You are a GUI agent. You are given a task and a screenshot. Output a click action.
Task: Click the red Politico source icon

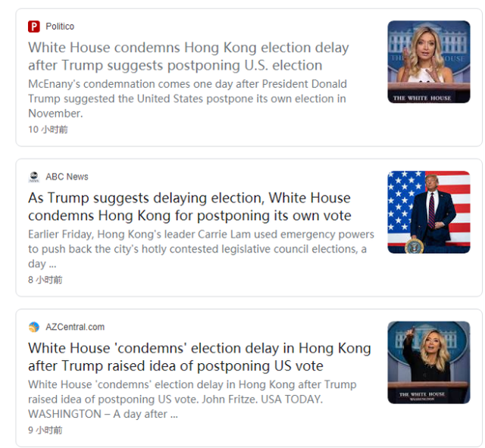click(34, 27)
